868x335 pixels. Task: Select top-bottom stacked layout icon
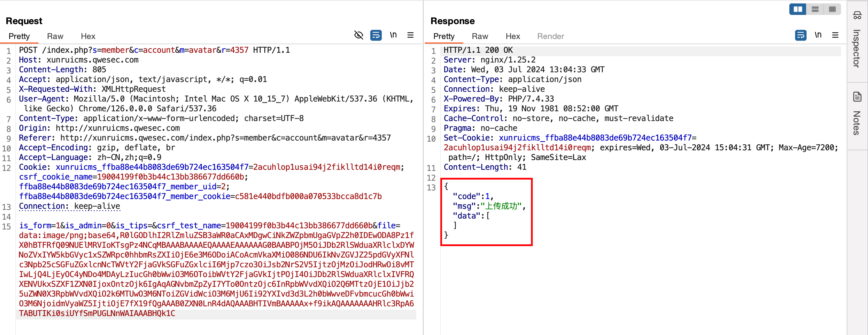pos(815,9)
